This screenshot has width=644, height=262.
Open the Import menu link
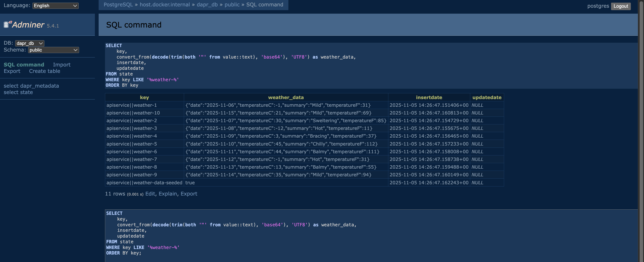62,65
